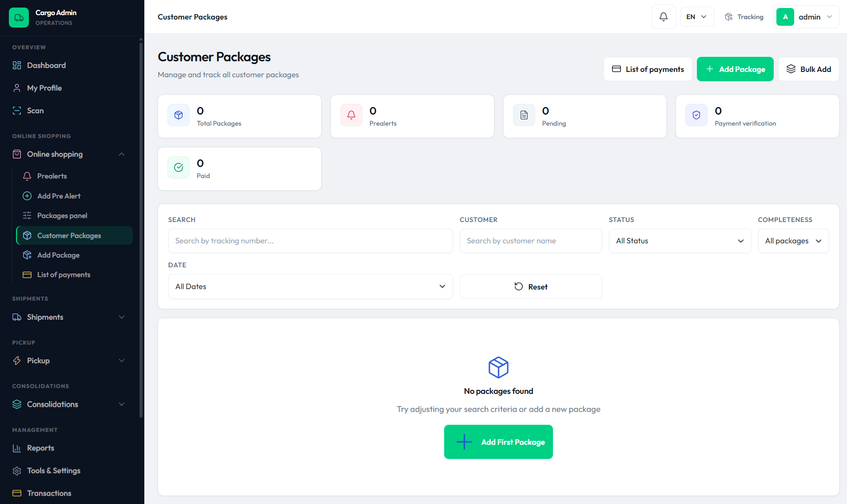
Task: Click the Reports bar chart icon
Action: click(x=17, y=448)
